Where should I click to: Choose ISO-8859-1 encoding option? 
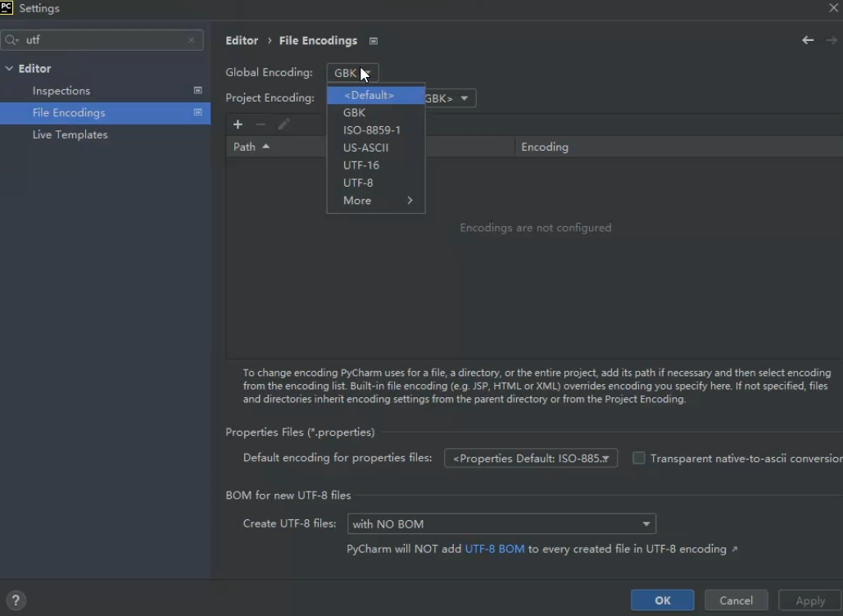pos(376,130)
